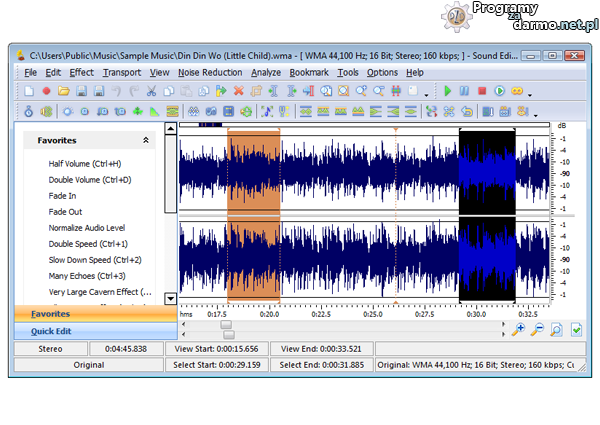This screenshot has height=425, width=600.
Task: Open the playback toolbar overflow dropdown arrow
Action: click(x=530, y=94)
